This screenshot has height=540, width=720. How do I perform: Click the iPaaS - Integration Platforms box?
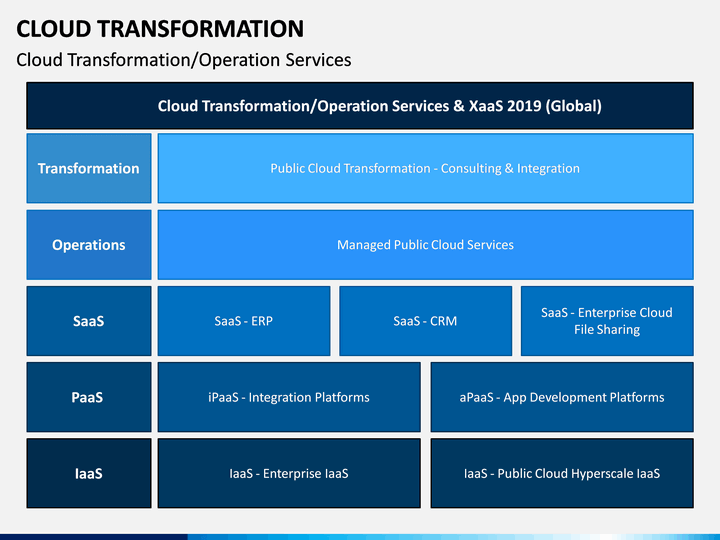(x=289, y=397)
